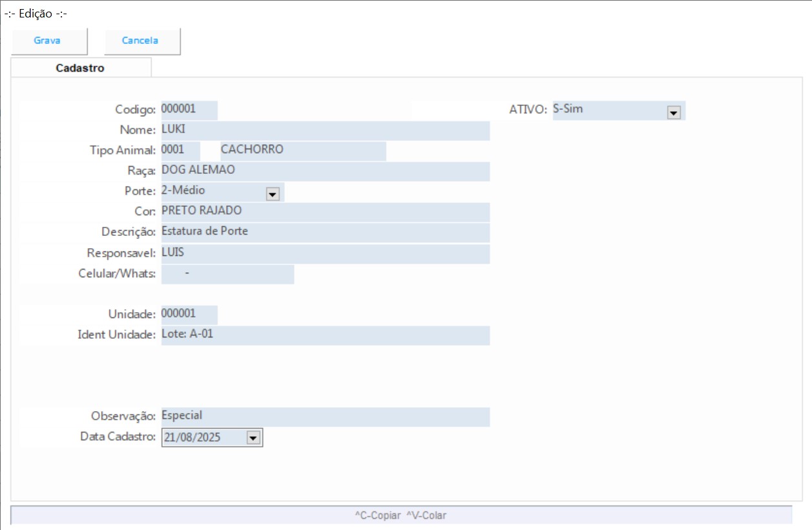Expand the Porte dropdown arrow

(x=272, y=194)
